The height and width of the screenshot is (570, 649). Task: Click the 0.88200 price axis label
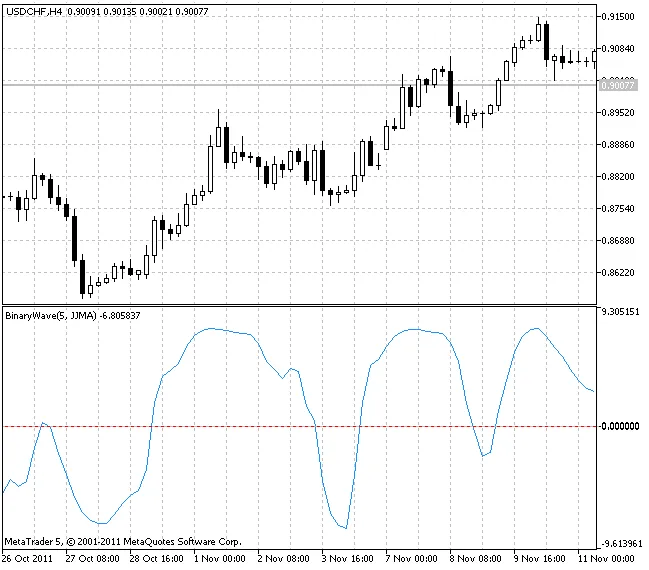[x=620, y=177]
